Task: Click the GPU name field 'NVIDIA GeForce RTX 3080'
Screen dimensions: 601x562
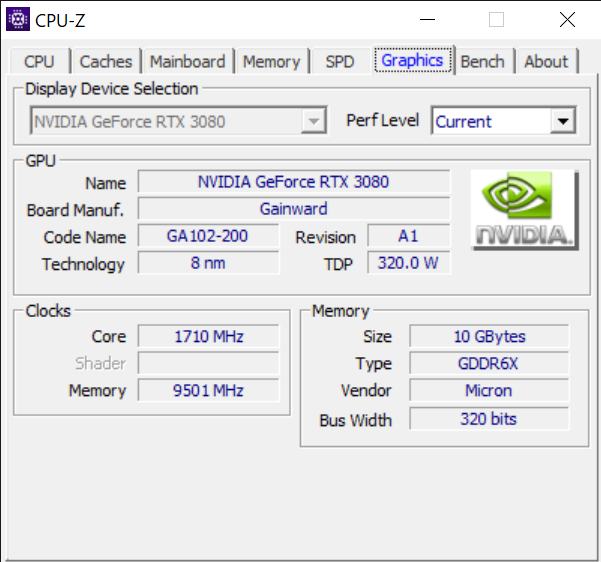Action: pos(294,181)
